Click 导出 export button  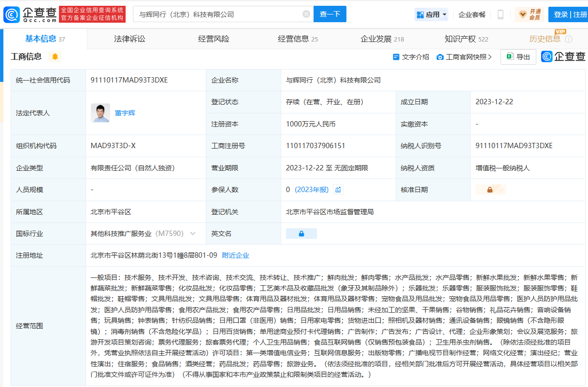coord(518,57)
